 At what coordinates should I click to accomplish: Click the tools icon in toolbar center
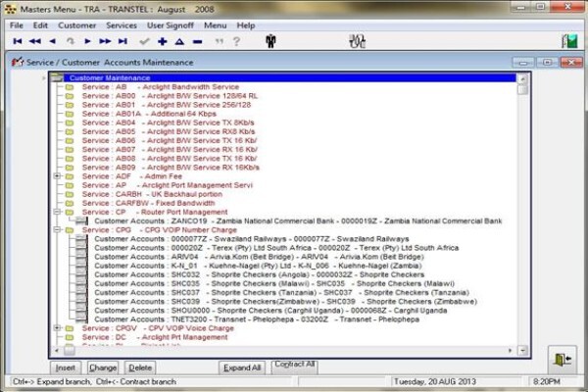click(x=357, y=41)
